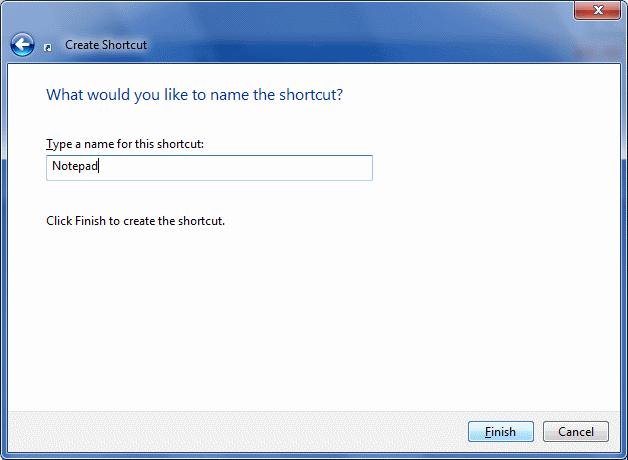The width and height of the screenshot is (628, 460).
Task: Click the "Click Finish to create the shortcut." text
Action: click(x=135, y=221)
